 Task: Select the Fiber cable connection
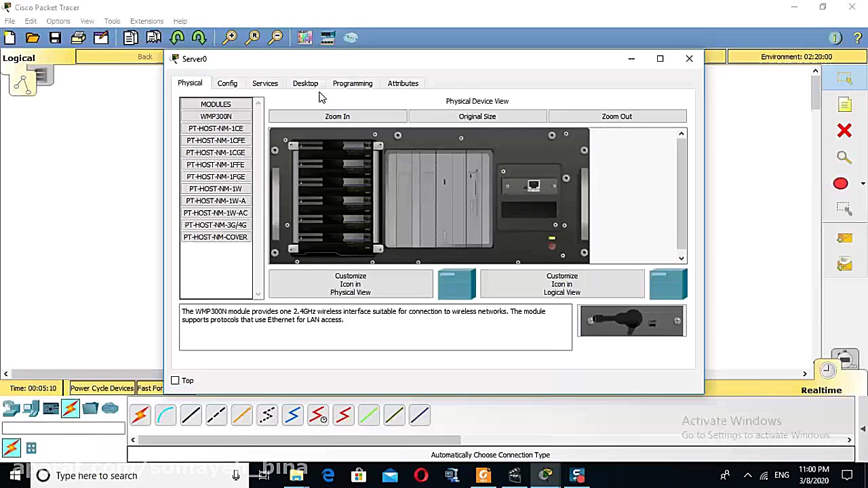[241, 415]
